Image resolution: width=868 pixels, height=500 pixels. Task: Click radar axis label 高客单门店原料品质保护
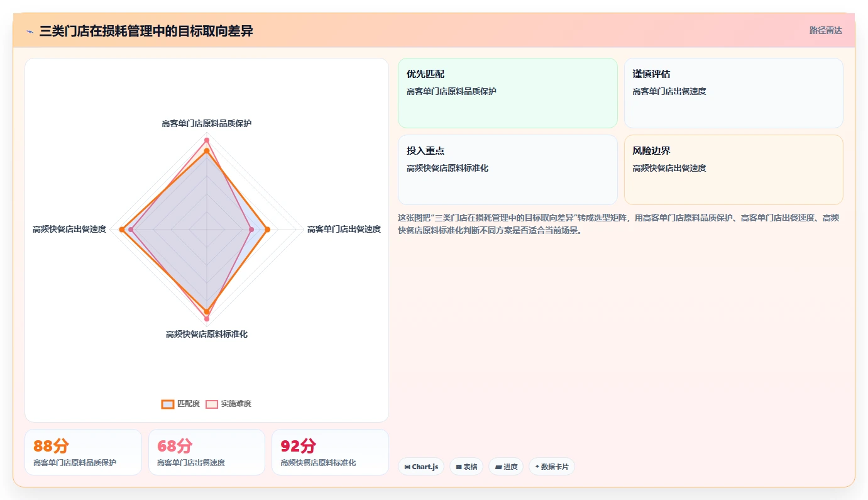[207, 123]
